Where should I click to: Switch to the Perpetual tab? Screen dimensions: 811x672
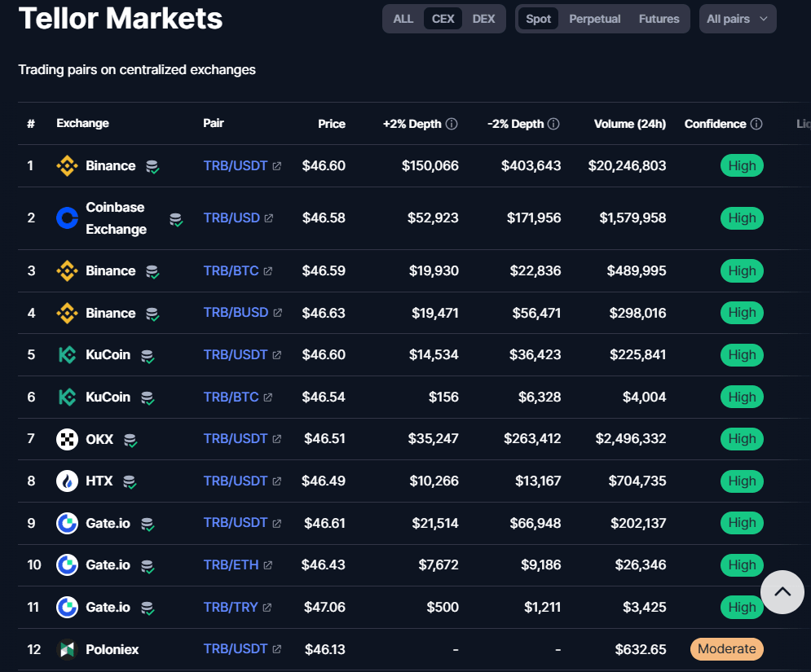point(594,18)
